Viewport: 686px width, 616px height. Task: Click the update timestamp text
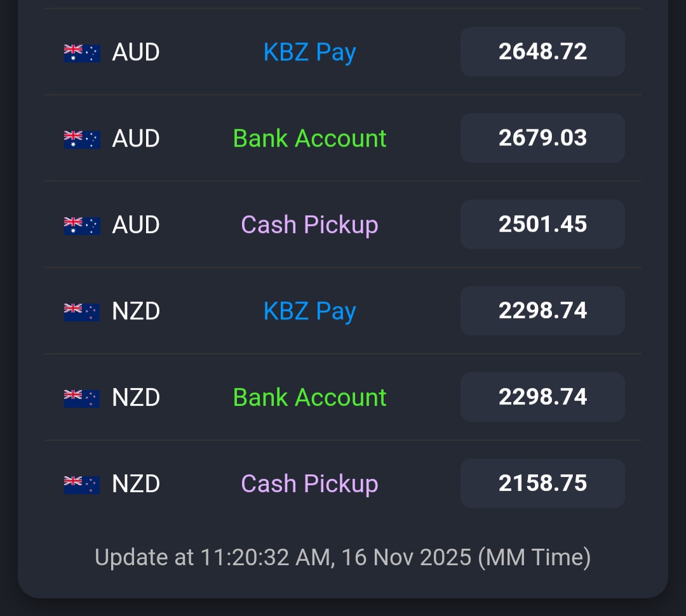342,558
